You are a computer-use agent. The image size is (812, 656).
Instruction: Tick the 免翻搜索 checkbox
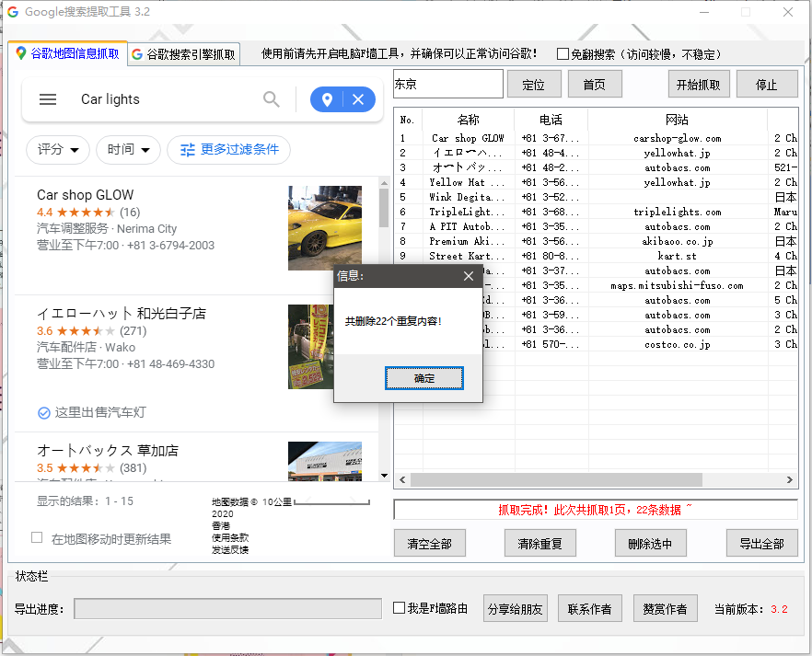563,53
